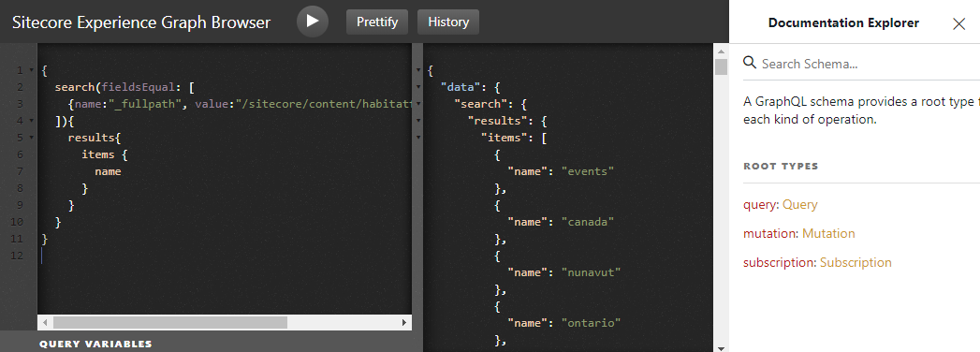Click line number 3 in the query gutter
This screenshot has width=980, height=352.
point(20,104)
